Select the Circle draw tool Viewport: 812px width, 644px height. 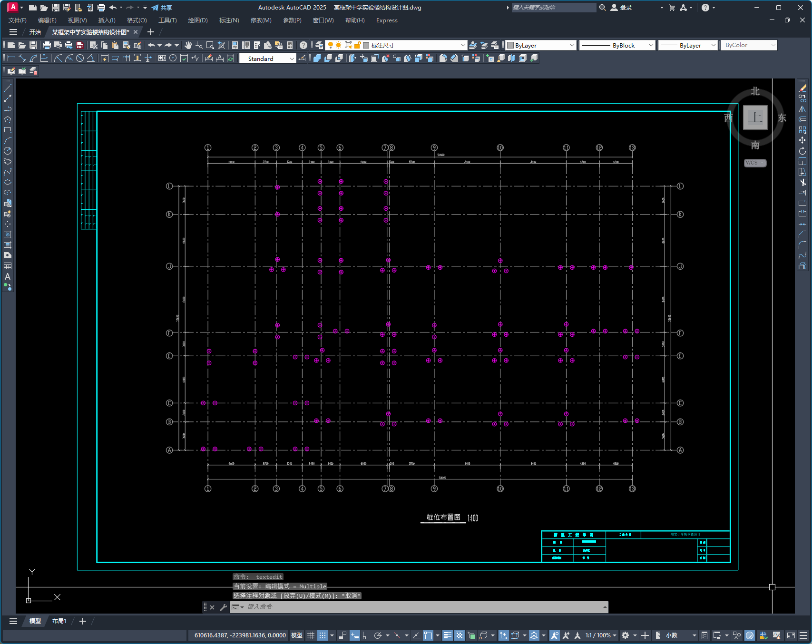[x=8, y=151]
